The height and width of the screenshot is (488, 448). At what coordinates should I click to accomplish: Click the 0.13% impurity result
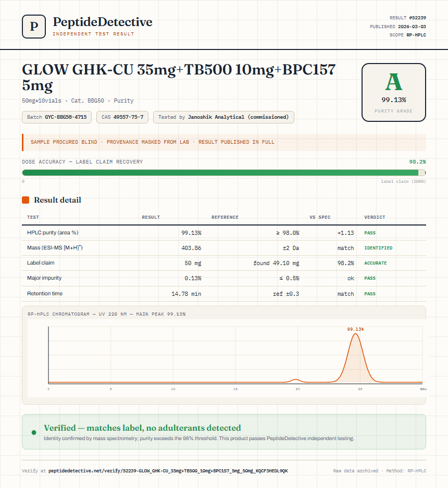[193, 278]
